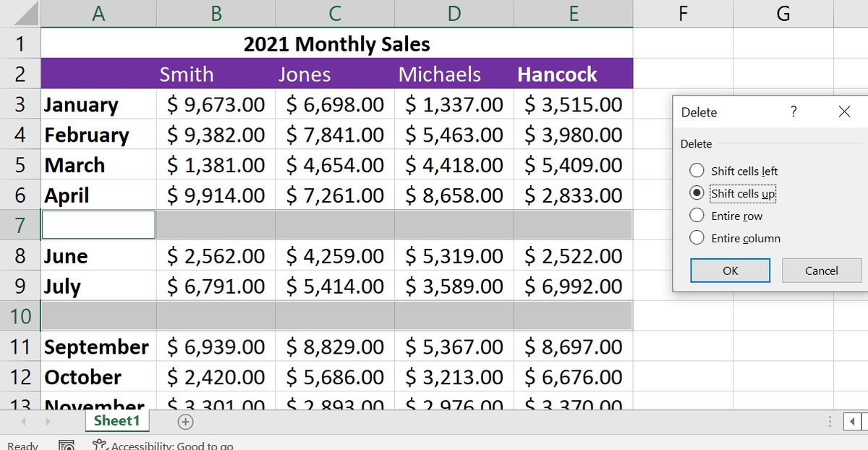Open Help via the question mark in Delete dialog
The height and width of the screenshot is (450, 868).
point(793,112)
